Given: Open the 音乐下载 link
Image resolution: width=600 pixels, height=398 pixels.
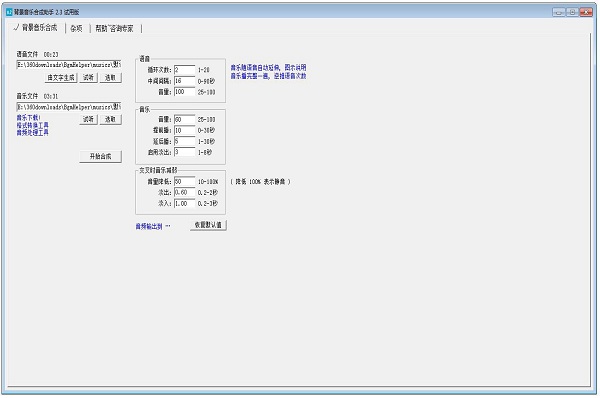Looking at the screenshot, I should click(x=28, y=117).
